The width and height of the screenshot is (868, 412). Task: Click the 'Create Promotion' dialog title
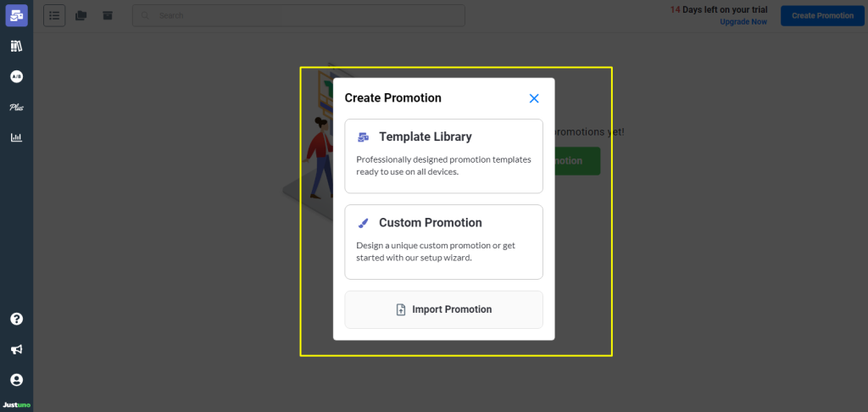point(393,98)
